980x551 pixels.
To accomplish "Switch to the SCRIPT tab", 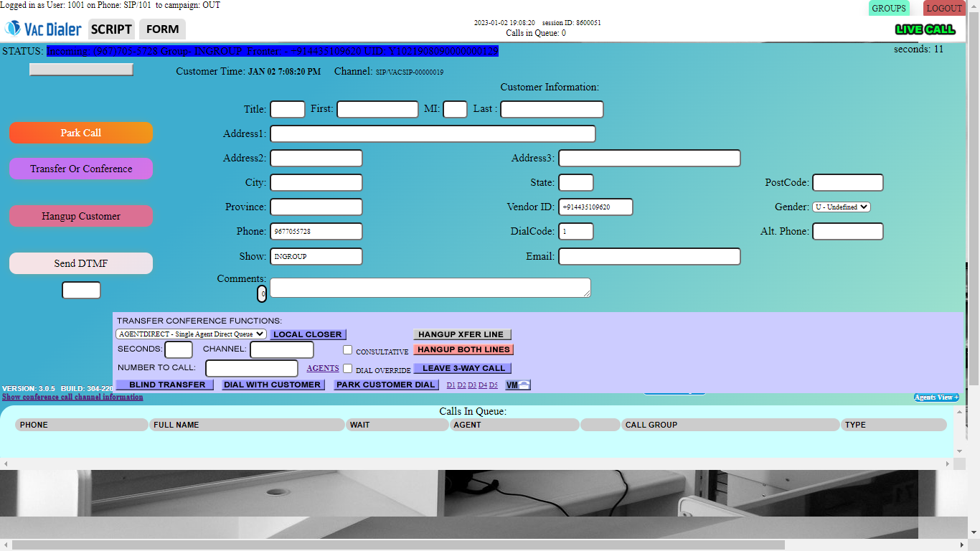I will pos(111,29).
